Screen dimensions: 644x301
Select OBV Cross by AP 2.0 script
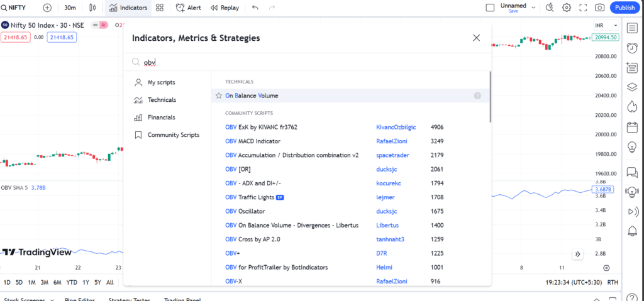tap(253, 239)
